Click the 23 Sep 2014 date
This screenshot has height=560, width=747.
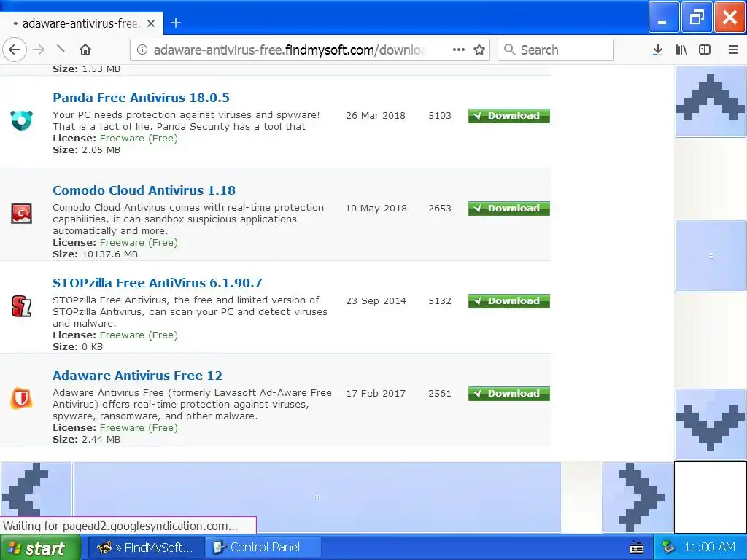click(x=376, y=301)
